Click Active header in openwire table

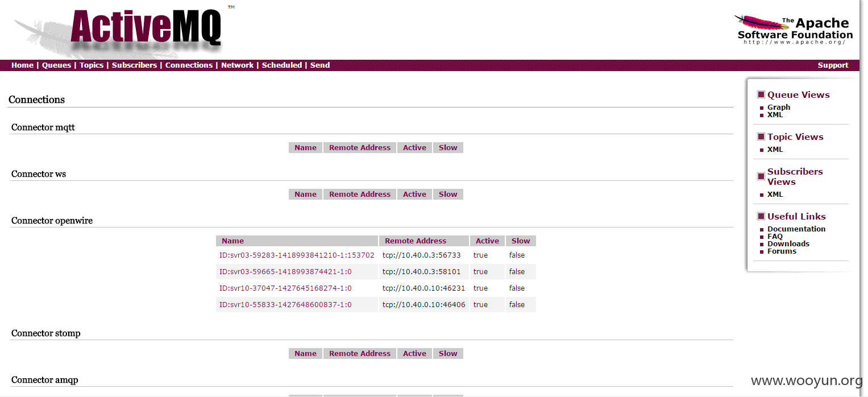[x=487, y=241]
